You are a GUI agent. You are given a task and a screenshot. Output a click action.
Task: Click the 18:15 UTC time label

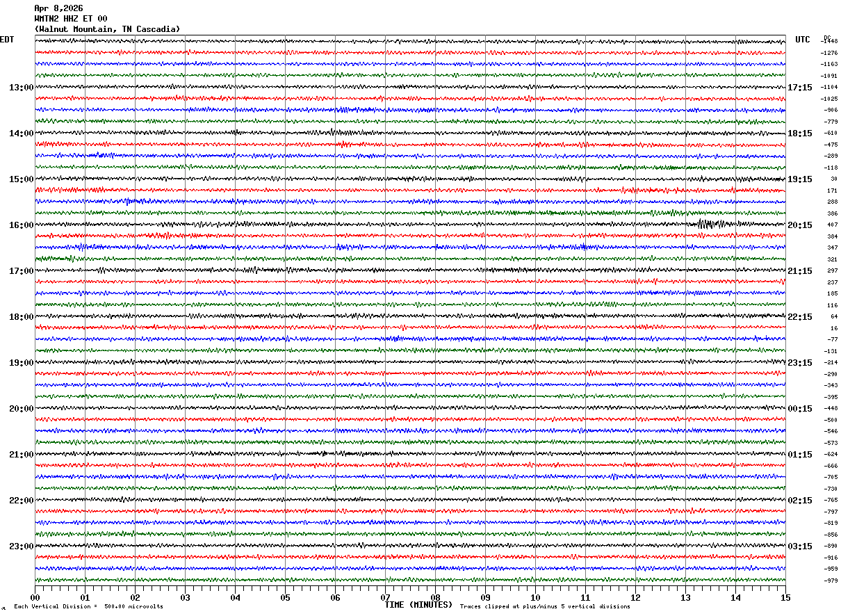pyautogui.click(x=800, y=133)
